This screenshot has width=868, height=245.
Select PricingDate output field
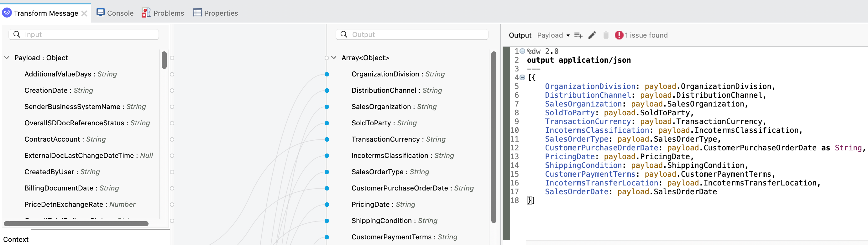(x=383, y=204)
